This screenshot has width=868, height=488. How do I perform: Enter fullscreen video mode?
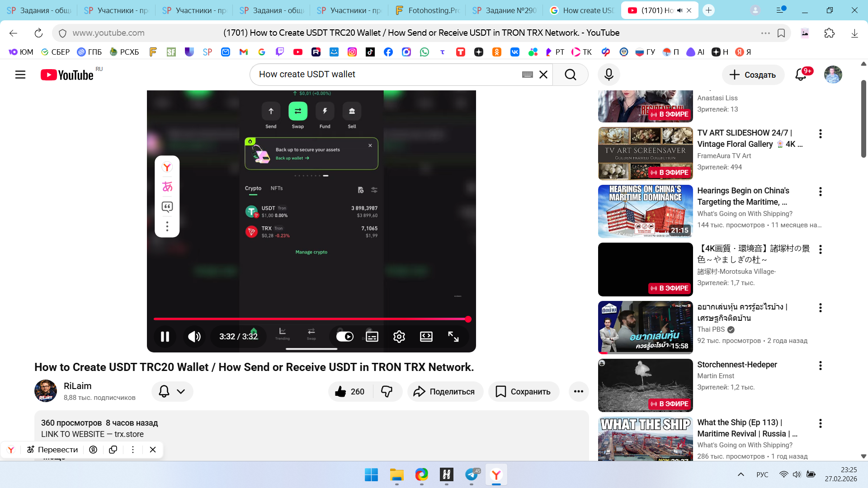453,337
